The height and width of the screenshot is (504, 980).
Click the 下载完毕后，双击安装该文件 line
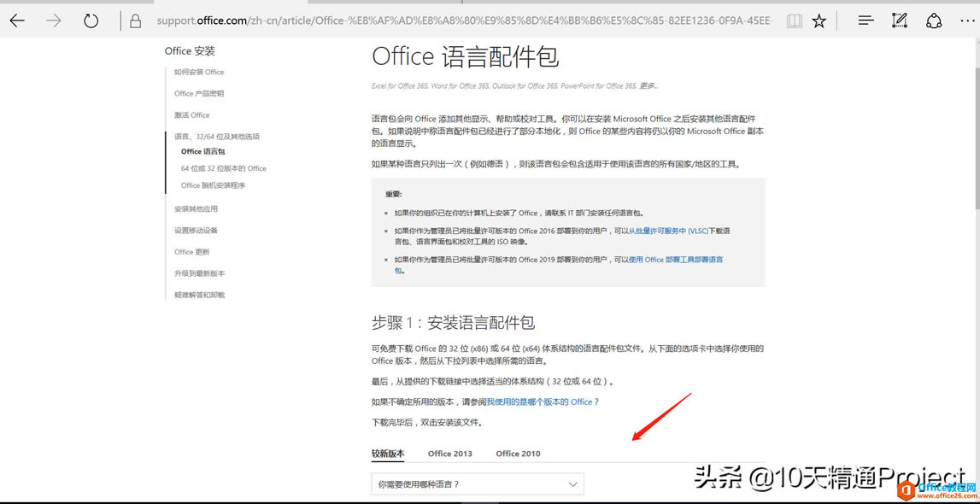click(427, 423)
